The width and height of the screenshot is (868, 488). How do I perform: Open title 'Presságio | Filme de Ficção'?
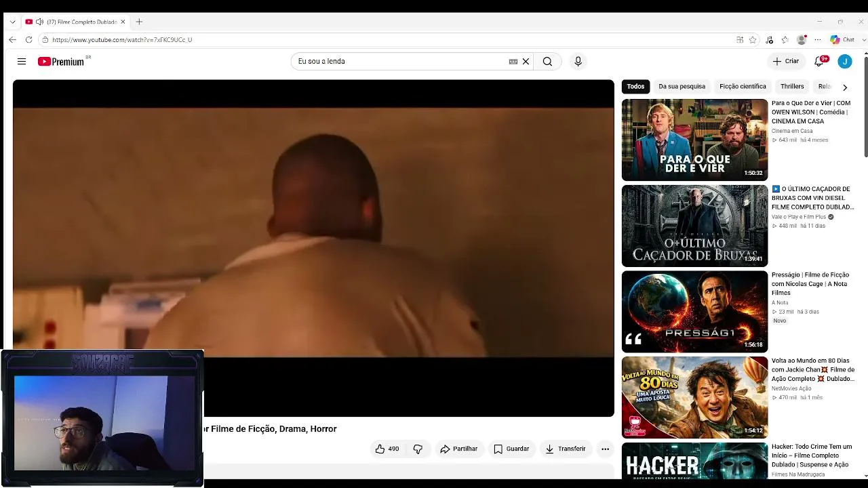coord(810,284)
